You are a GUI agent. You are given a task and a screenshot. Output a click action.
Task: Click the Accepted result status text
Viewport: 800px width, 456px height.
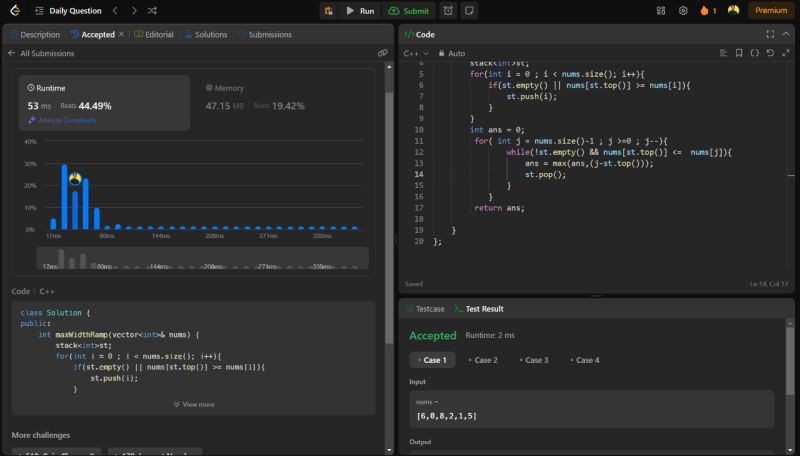pos(433,336)
